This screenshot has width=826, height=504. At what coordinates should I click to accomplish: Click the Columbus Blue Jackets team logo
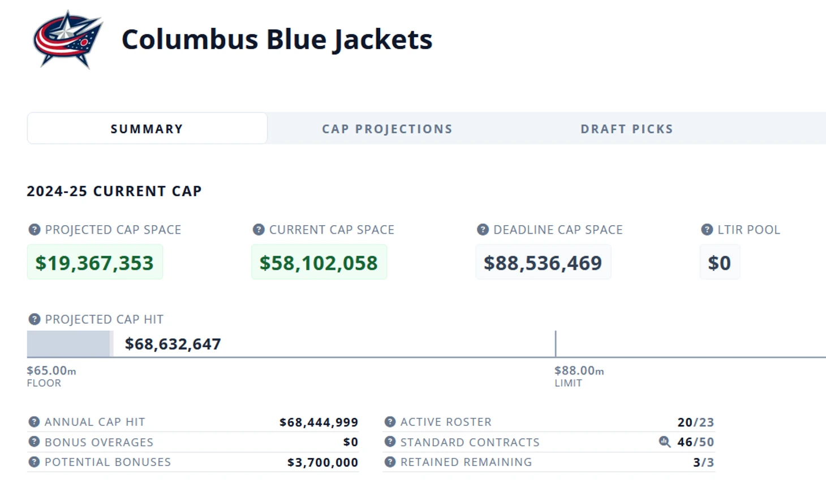pos(67,39)
